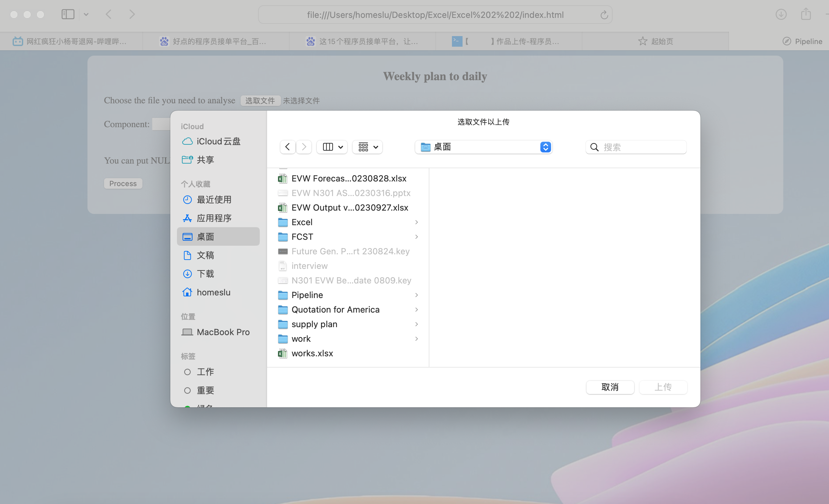Go forward with Safari's forward arrow

tap(132, 15)
